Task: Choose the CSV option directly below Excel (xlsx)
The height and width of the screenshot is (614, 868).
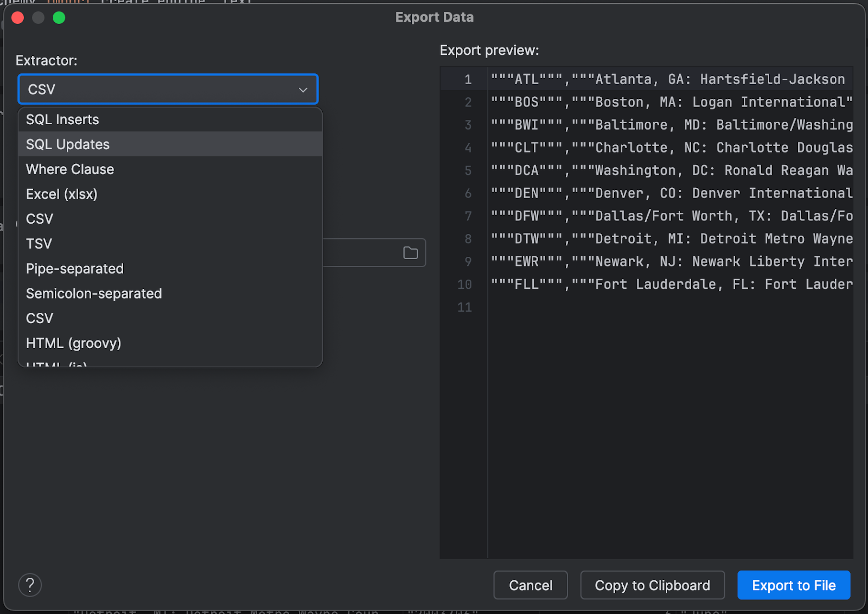Action: (x=40, y=219)
